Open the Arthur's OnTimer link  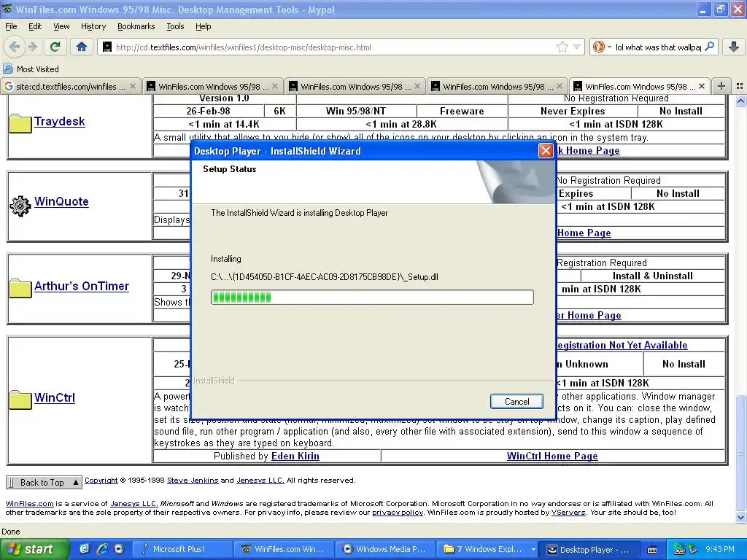pyautogui.click(x=82, y=286)
